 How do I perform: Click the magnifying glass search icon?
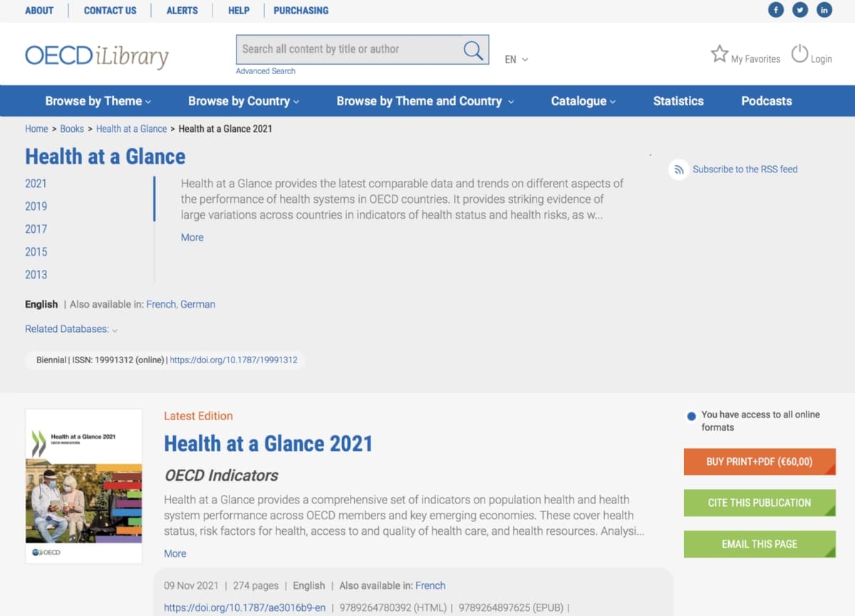click(x=473, y=50)
